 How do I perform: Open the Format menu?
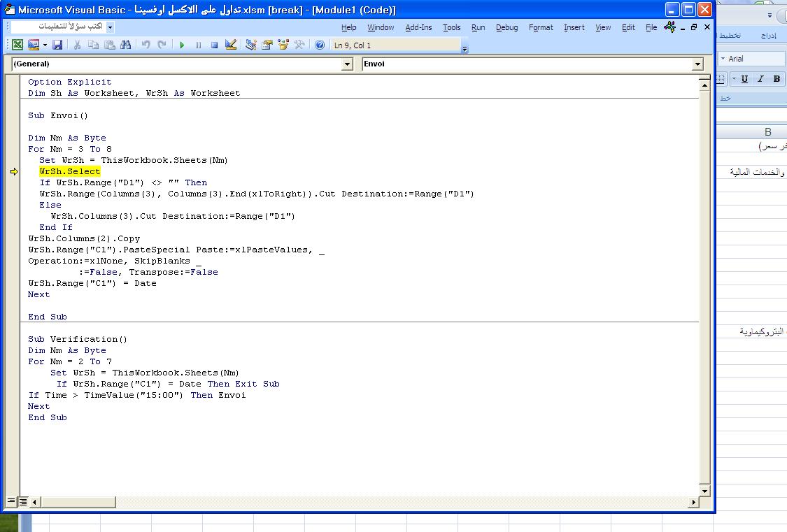pyautogui.click(x=541, y=27)
